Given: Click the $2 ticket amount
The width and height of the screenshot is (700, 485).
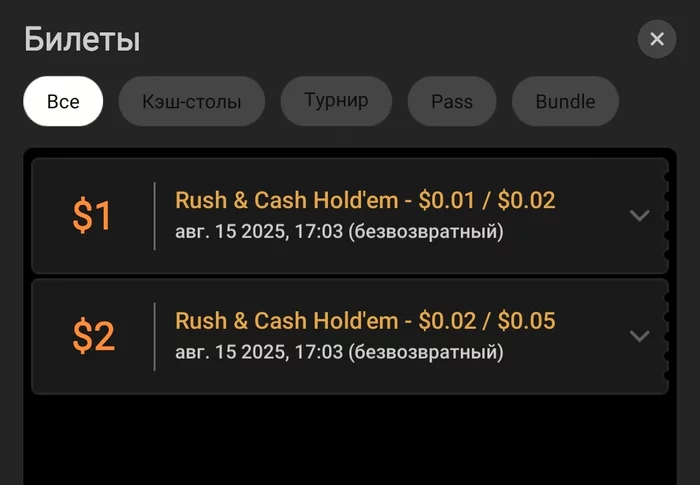Looking at the screenshot, I should [93, 336].
